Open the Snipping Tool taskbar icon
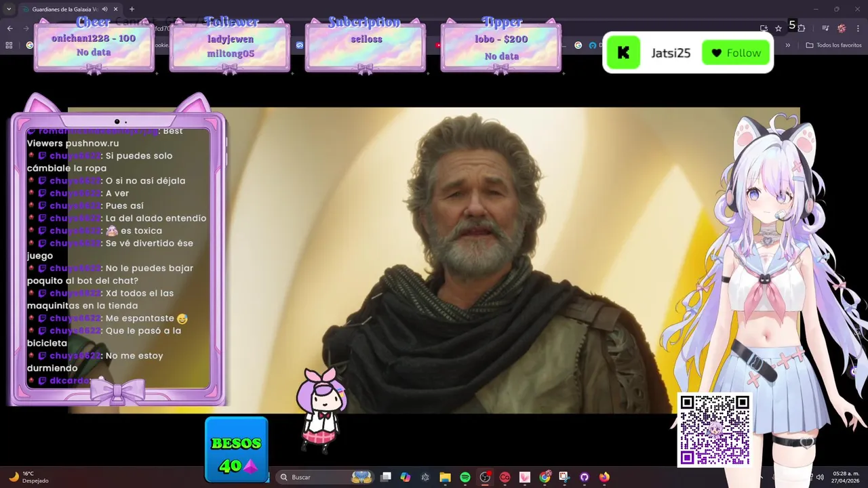 click(564, 477)
